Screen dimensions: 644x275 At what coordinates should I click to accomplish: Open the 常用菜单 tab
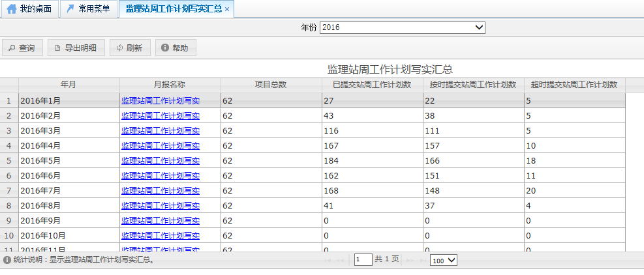click(88, 9)
